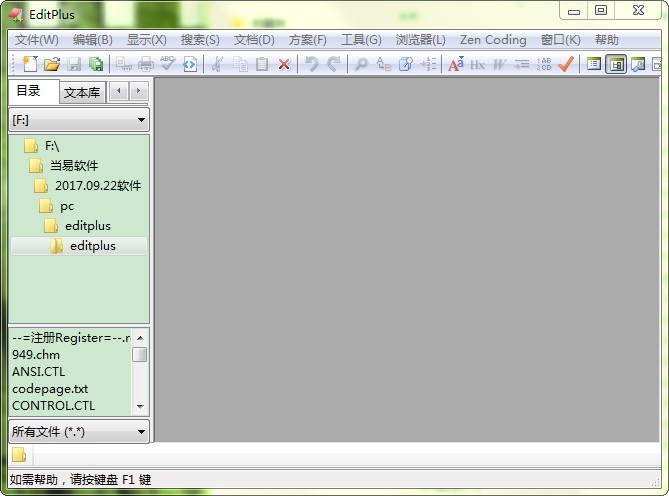Image resolution: width=669 pixels, height=496 pixels.
Task: Click the orange checkmark icon
Action: coord(566,64)
